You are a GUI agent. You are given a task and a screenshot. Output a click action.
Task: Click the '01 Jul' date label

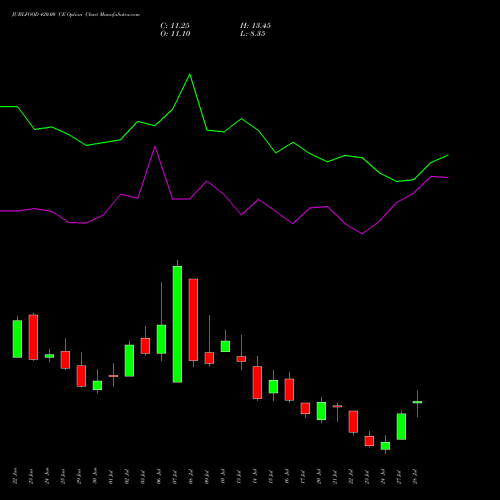111,476
